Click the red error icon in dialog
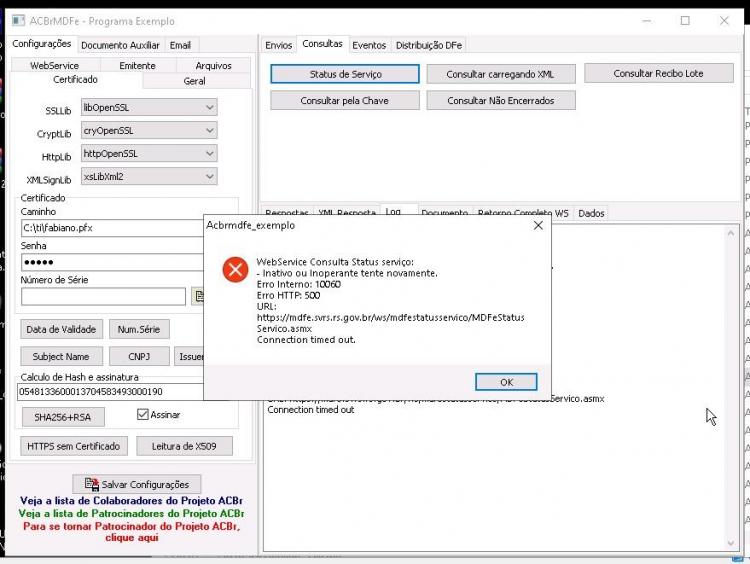The width and height of the screenshot is (750, 564). pyautogui.click(x=235, y=269)
